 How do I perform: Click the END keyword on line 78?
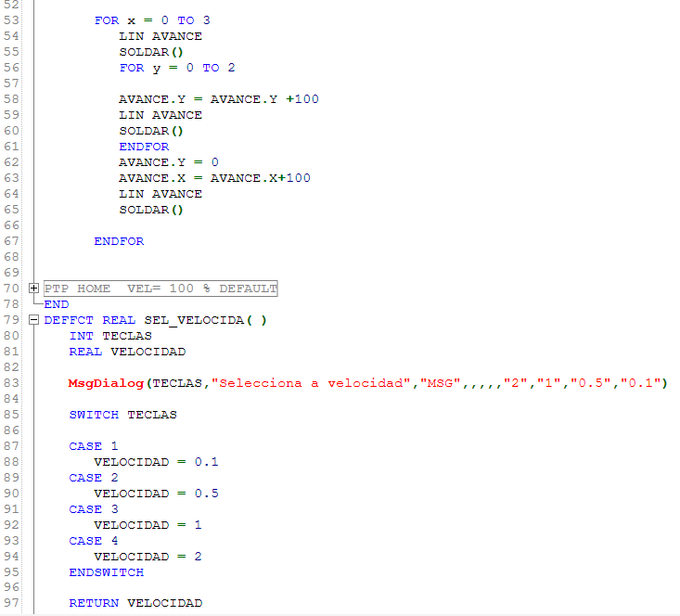[x=57, y=304]
